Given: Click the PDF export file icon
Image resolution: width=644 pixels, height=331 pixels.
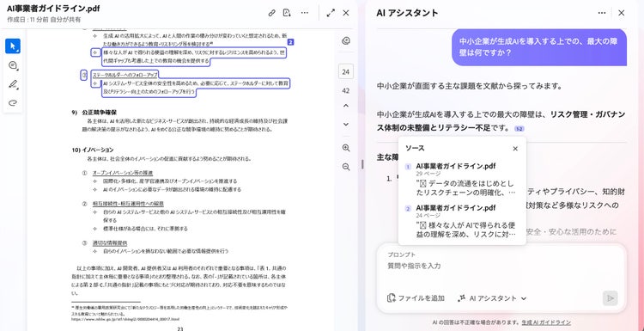Looking at the screenshot, I should [287, 13].
